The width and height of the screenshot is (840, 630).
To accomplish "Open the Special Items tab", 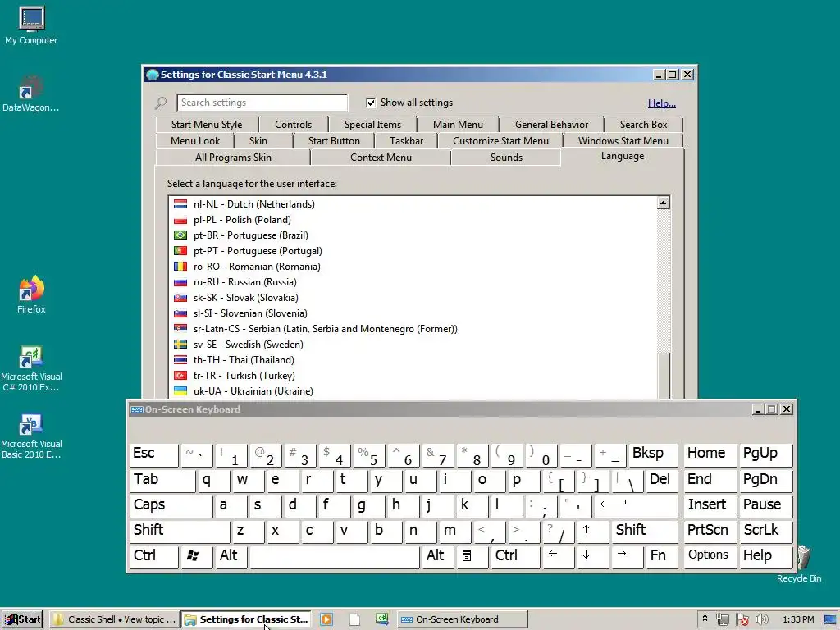I will 373,125.
